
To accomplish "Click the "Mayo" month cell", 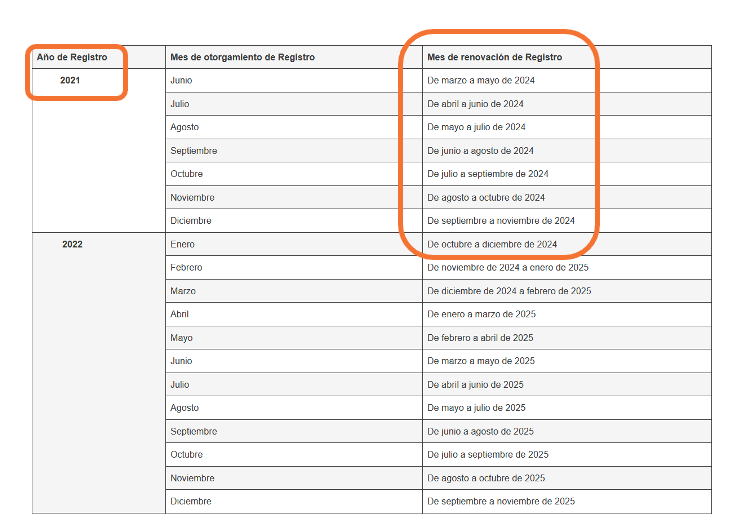I will [x=181, y=338].
